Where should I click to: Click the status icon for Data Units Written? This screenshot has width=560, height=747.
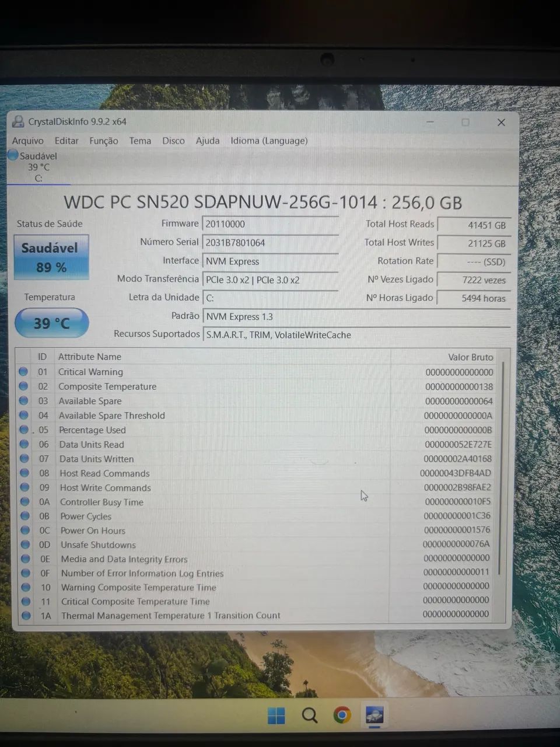coord(24,459)
